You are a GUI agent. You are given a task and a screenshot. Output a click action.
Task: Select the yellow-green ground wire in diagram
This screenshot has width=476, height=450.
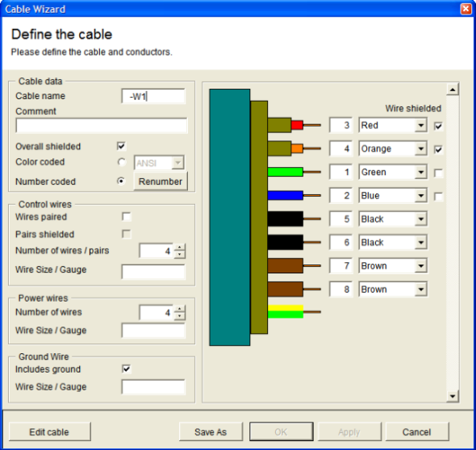pyautogui.click(x=286, y=311)
